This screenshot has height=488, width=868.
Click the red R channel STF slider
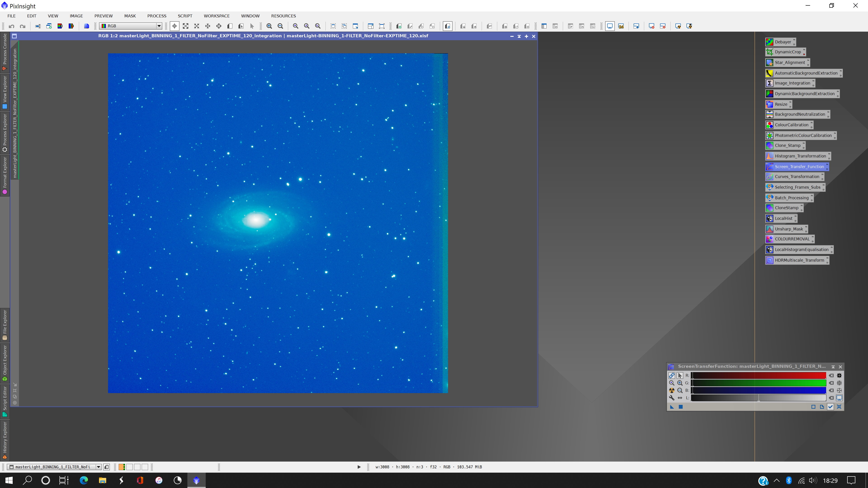click(759, 375)
